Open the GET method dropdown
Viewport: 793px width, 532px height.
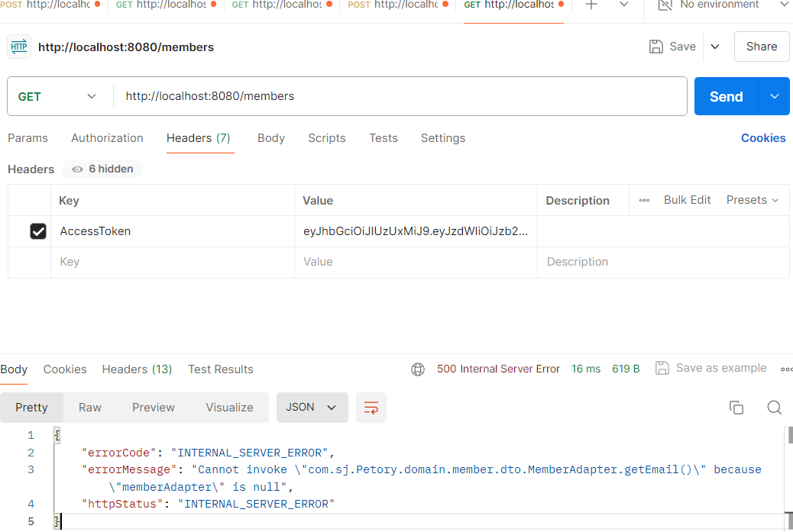coord(57,96)
